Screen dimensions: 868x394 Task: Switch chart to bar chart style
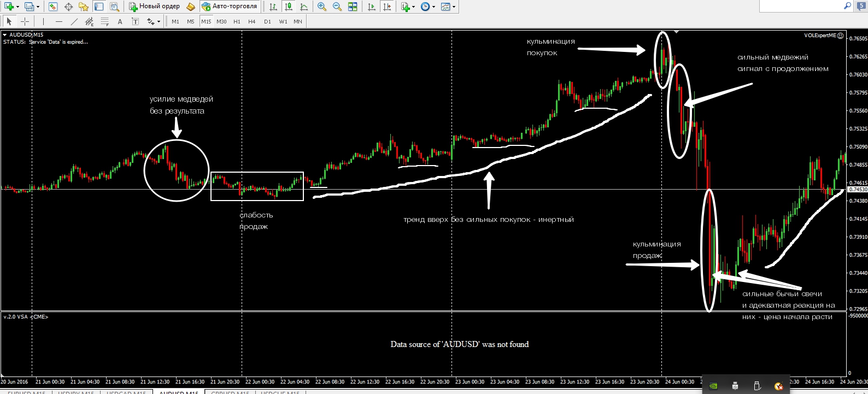(x=273, y=7)
